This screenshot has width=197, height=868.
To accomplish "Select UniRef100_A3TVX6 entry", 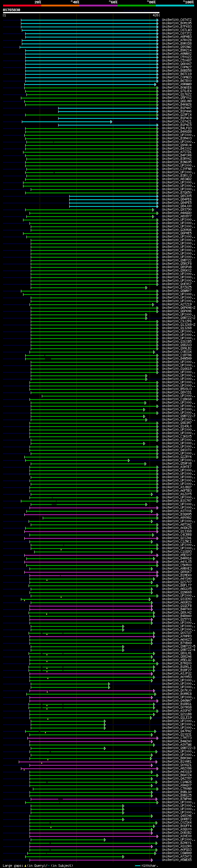I will click(x=177, y=511).
